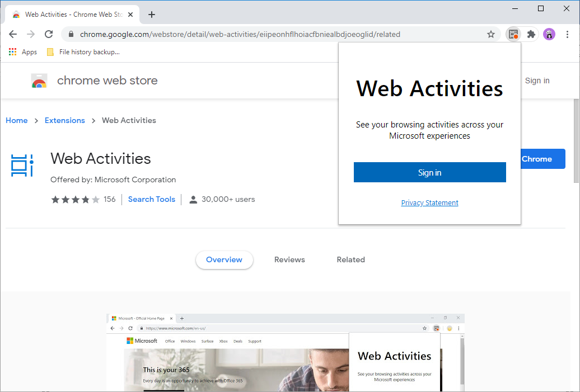Reload the current page
This screenshot has height=392, width=580.
pos(49,34)
